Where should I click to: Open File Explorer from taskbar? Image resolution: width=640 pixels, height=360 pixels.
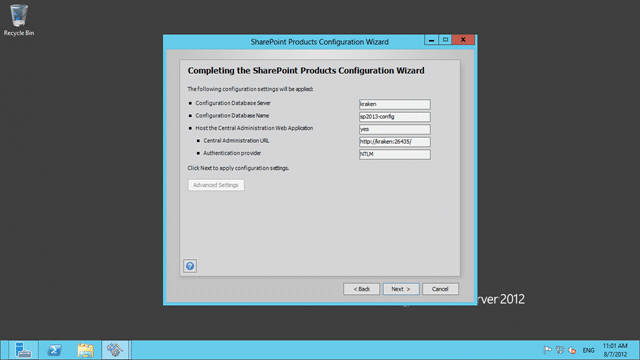coord(85,350)
